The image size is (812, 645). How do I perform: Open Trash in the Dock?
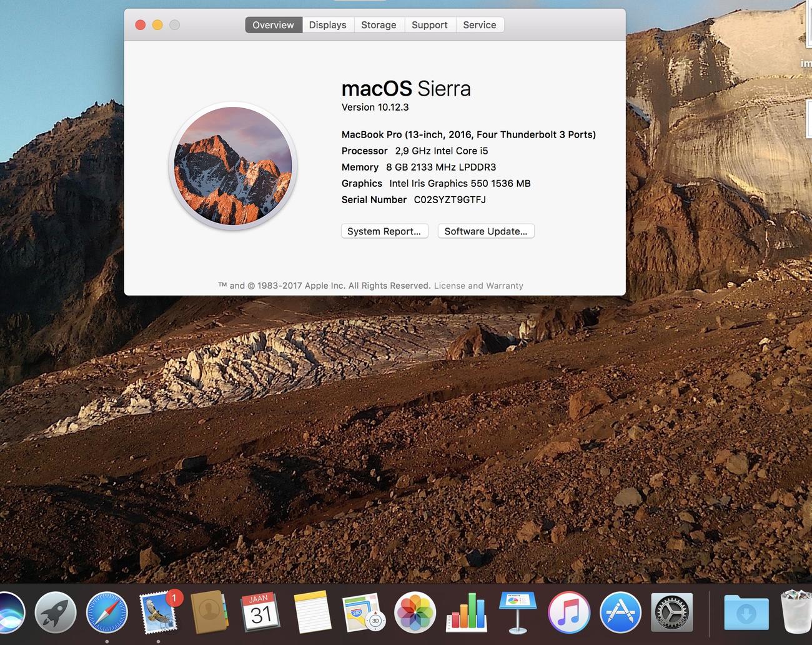(x=797, y=611)
